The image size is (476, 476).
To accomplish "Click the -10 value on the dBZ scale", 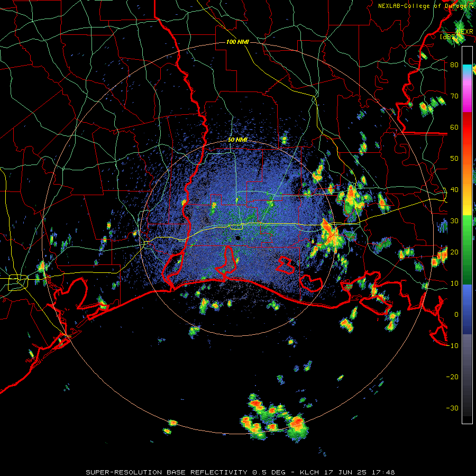I will [452, 346].
